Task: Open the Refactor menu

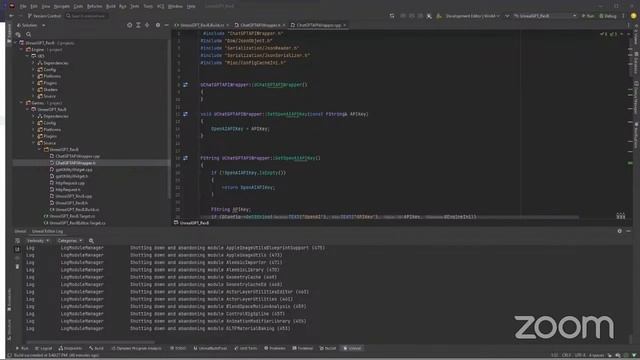Action: click(94, 7)
